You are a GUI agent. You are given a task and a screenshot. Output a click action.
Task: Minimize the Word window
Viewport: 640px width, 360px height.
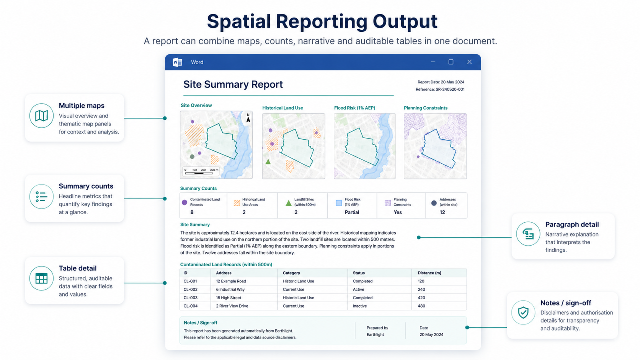(x=433, y=62)
